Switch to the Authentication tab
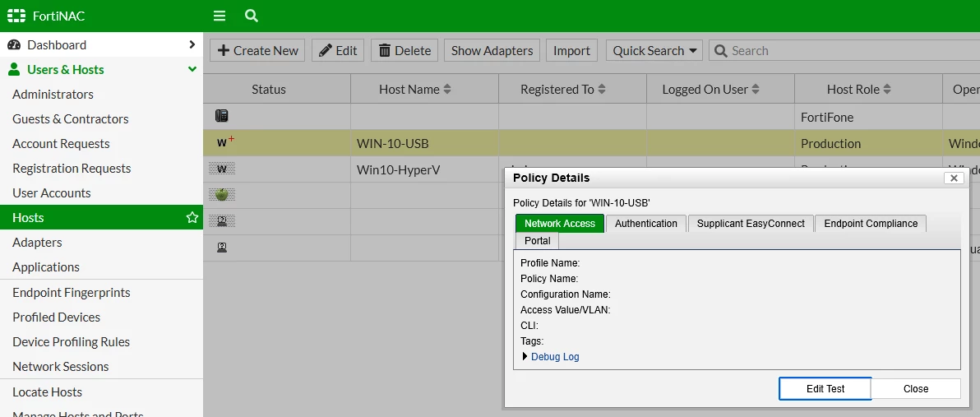This screenshot has width=980, height=417. click(x=646, y=223)
